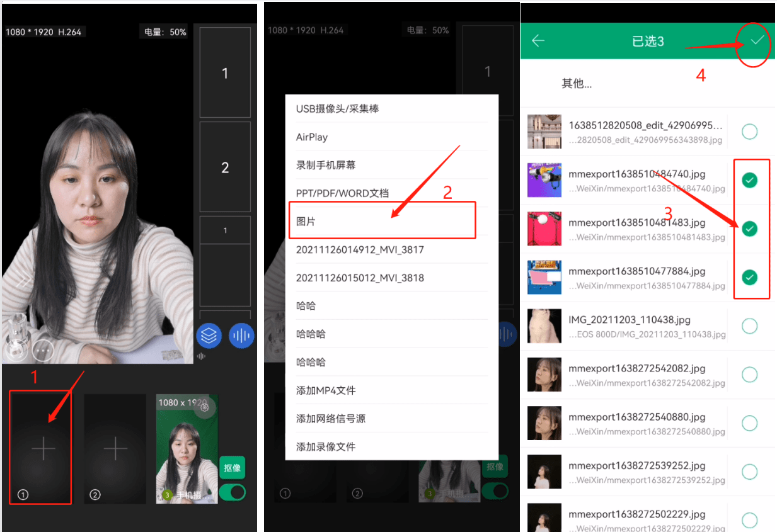777x532 pixels.
Task: Choose 图片 from the source menu
Action: [x=382, y=222]
